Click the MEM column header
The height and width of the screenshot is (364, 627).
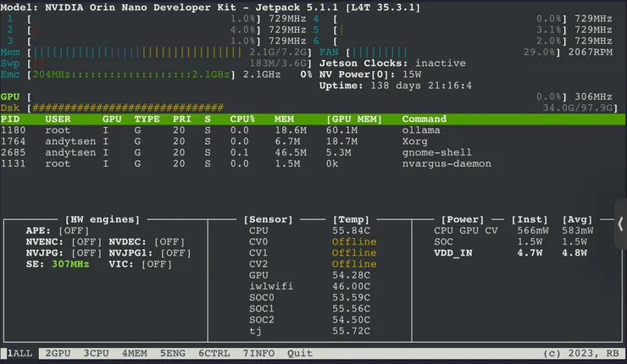pos(284,119)
